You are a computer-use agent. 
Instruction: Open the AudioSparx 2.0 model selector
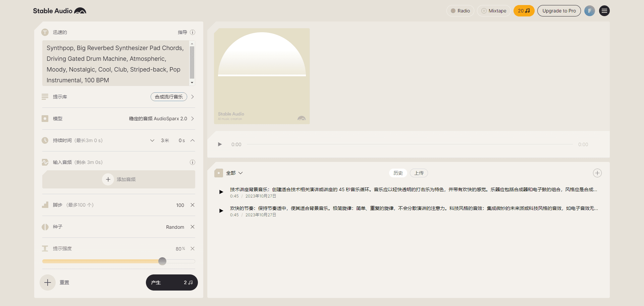[162, 119]
